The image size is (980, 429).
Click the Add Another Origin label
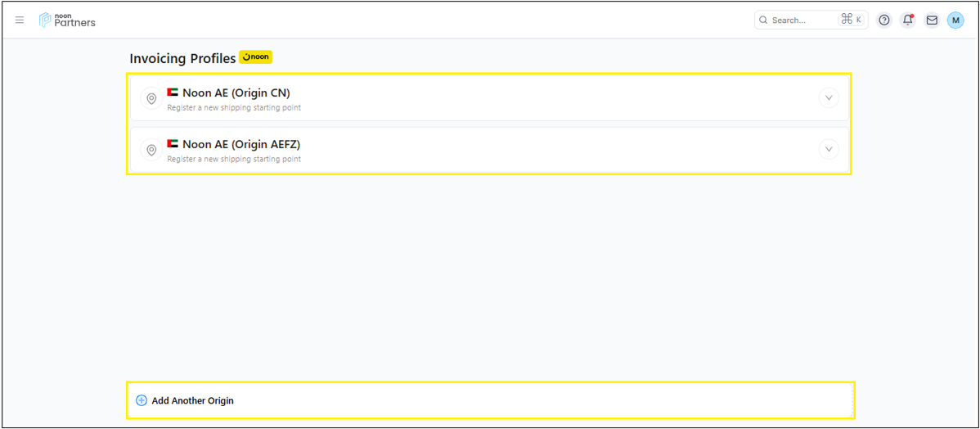192,401
